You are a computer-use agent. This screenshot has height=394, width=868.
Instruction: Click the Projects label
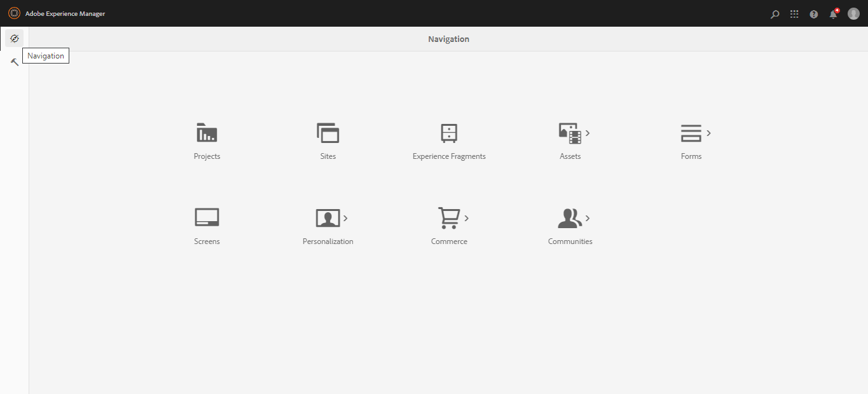click(207, 156)
